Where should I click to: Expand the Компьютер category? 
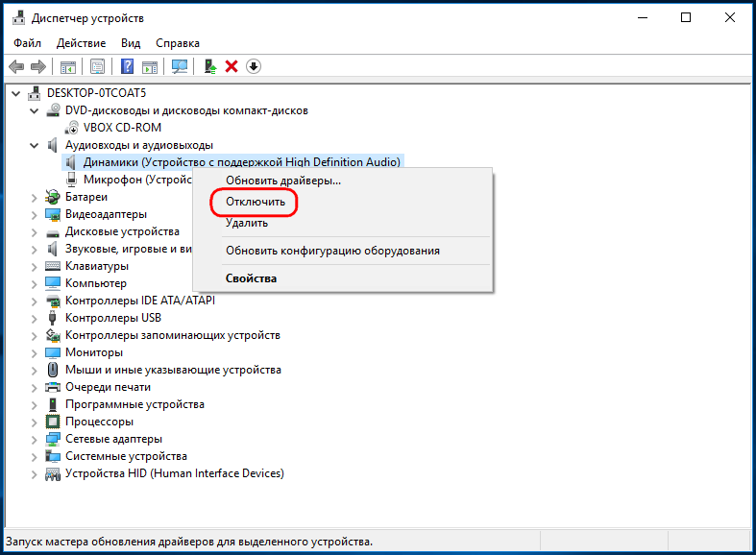click(x=34, y=284)
